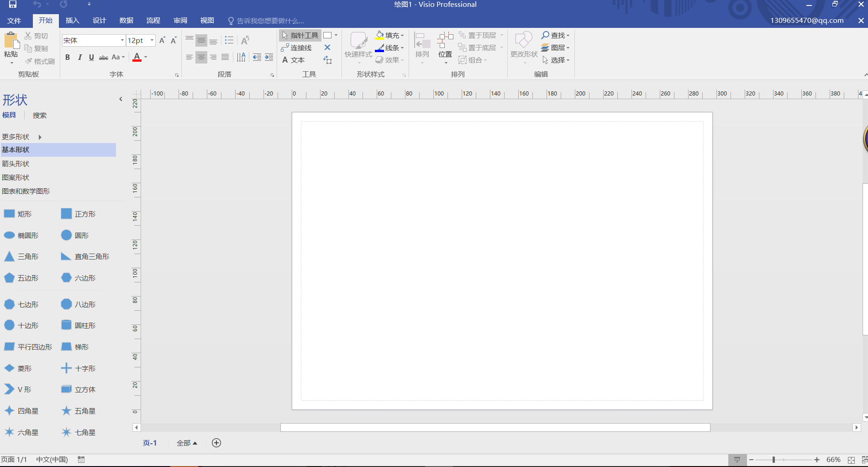Select the Pointer Tool (指针工具)
This screenshot has height=467, width=868.
point(300,35)
